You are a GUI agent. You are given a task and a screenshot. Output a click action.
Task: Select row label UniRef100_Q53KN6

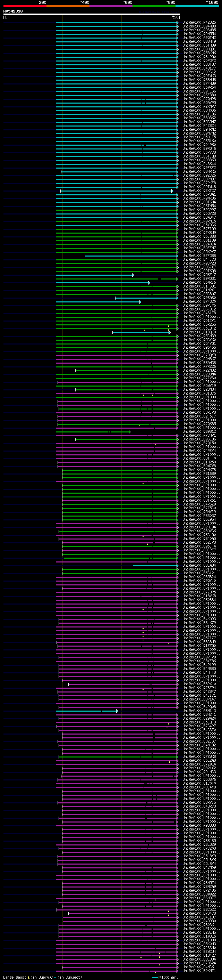point(199,53)
